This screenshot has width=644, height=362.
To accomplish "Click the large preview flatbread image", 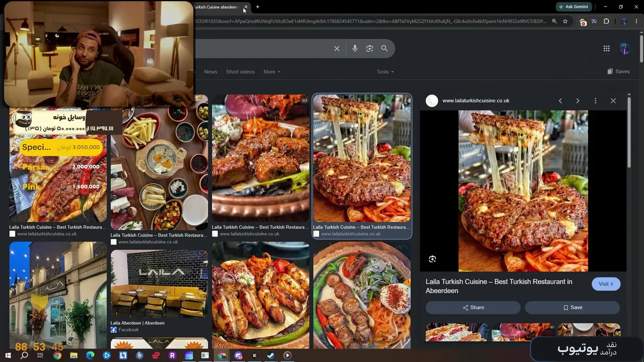I will [x=523, y=191].
